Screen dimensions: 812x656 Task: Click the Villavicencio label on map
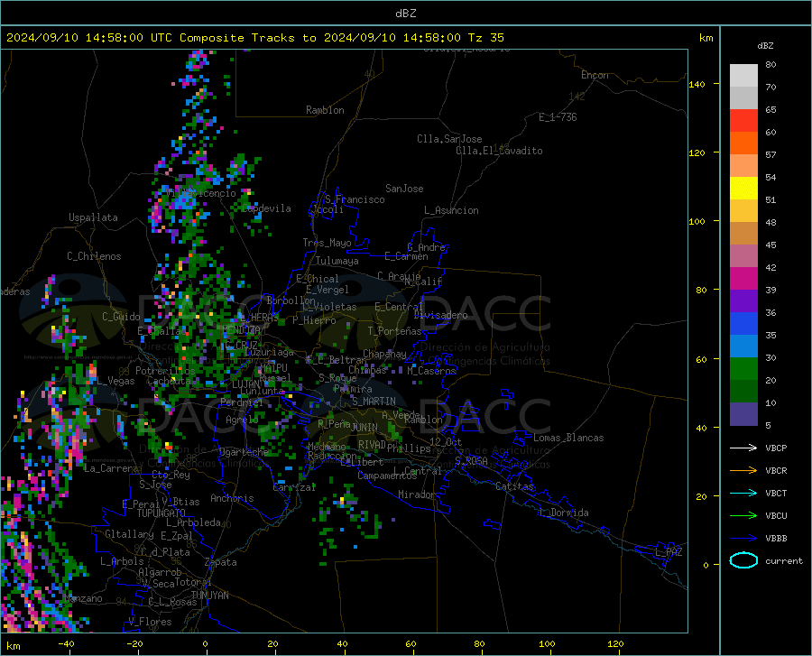point(201,193)
